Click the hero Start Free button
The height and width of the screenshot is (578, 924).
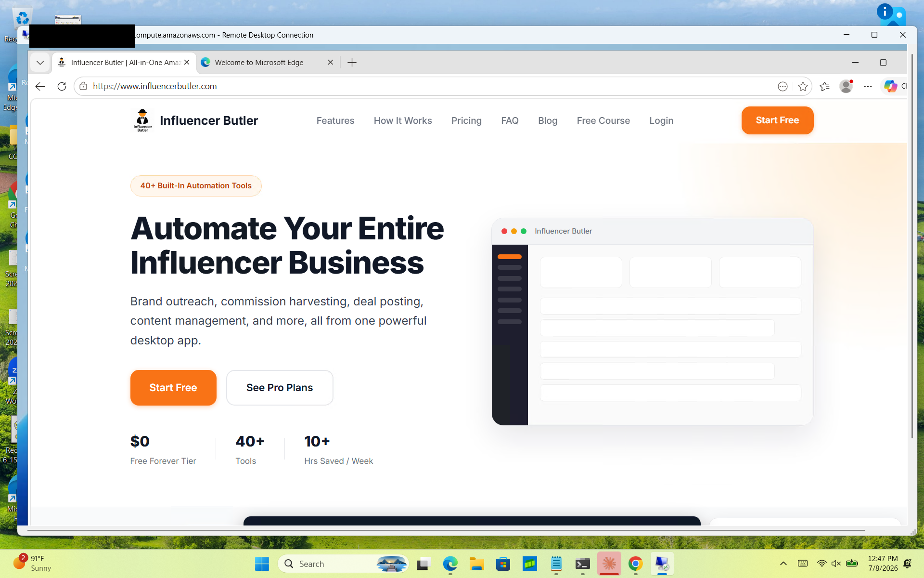(173, 388)
